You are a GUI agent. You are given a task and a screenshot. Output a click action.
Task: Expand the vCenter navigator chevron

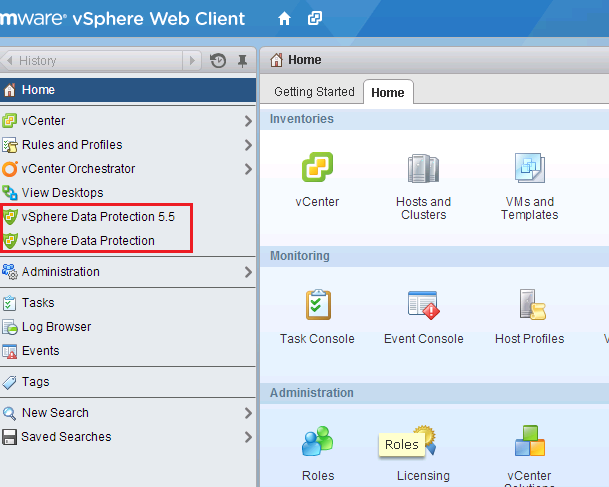point(248,121)
